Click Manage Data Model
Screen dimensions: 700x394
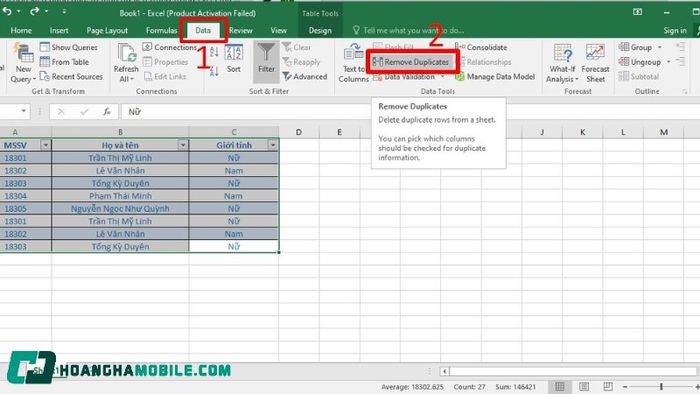coord(495,77)
